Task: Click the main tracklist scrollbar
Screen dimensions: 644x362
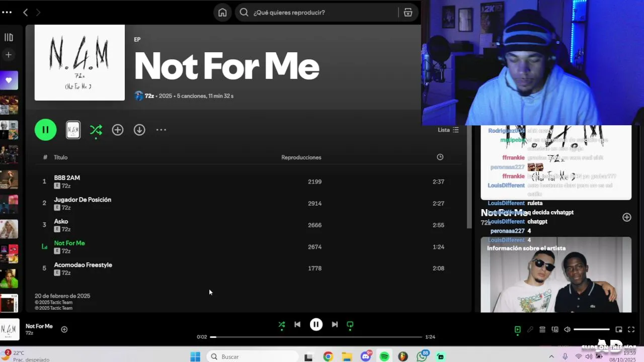Action: point(469,176)
